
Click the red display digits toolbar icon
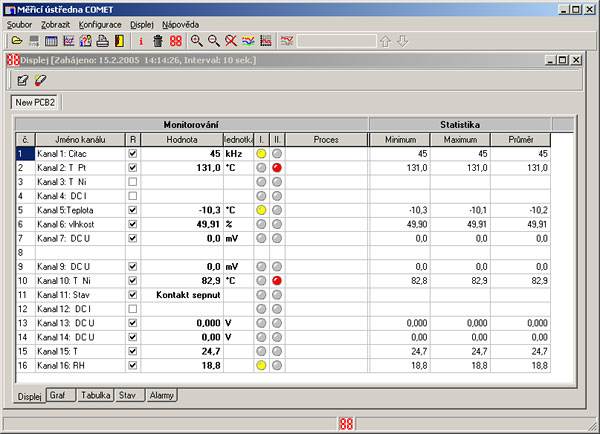175,41
